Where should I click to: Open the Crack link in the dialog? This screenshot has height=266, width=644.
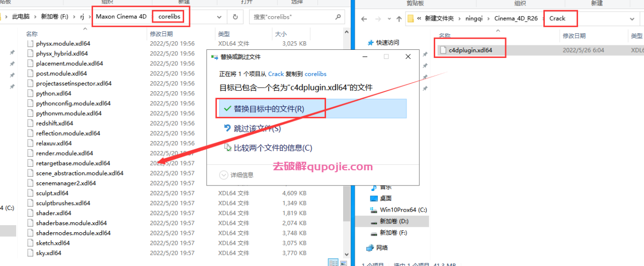pyautogui.click(x=276, y=74)
